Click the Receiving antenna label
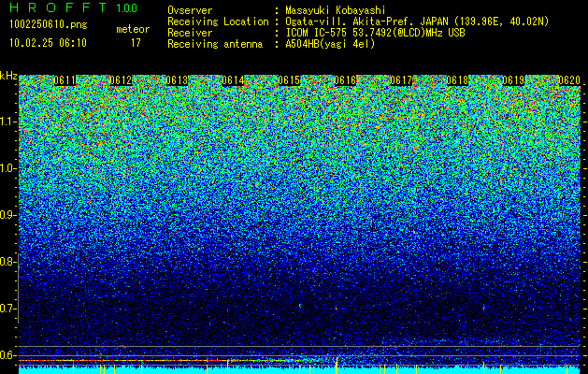Screen dimensions: 588x374 point(215,44)
